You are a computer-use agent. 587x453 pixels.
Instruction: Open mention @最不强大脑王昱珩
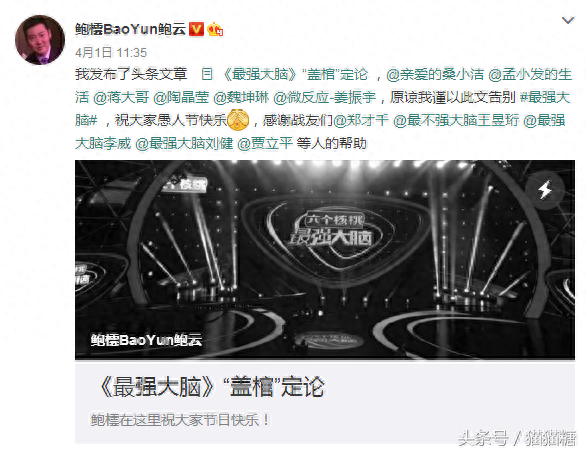456,121
